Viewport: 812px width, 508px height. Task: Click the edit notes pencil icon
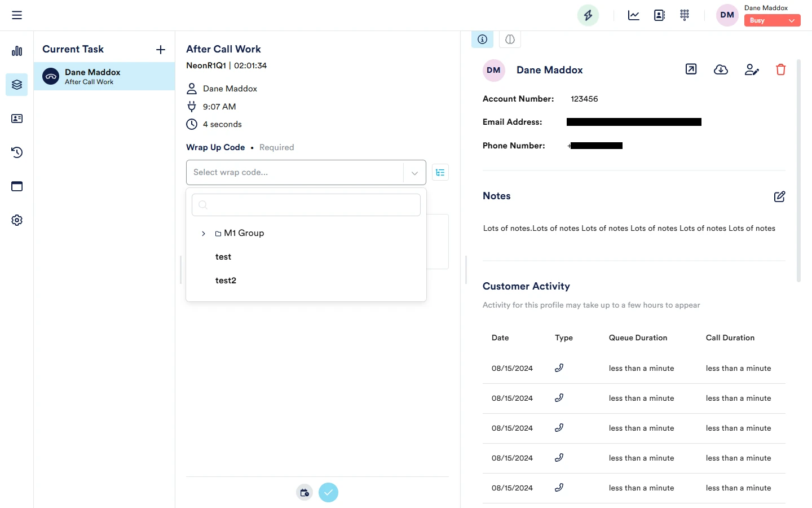[x=779, y=196]
